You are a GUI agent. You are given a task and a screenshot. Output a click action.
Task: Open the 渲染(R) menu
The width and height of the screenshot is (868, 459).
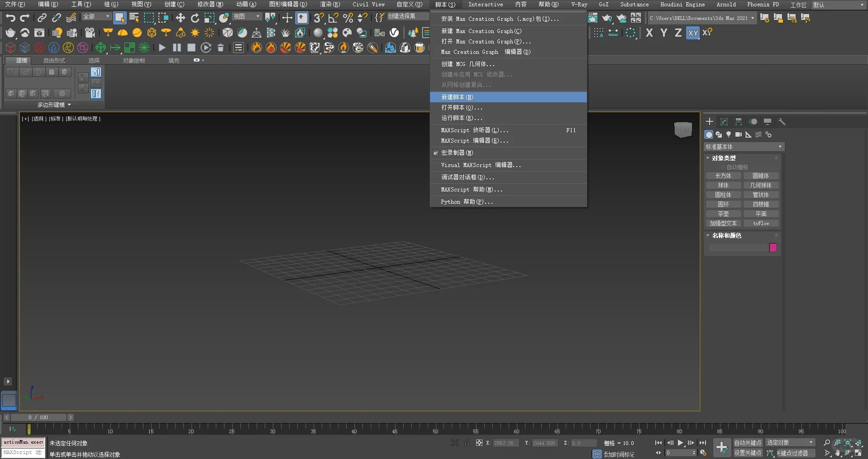330,4
